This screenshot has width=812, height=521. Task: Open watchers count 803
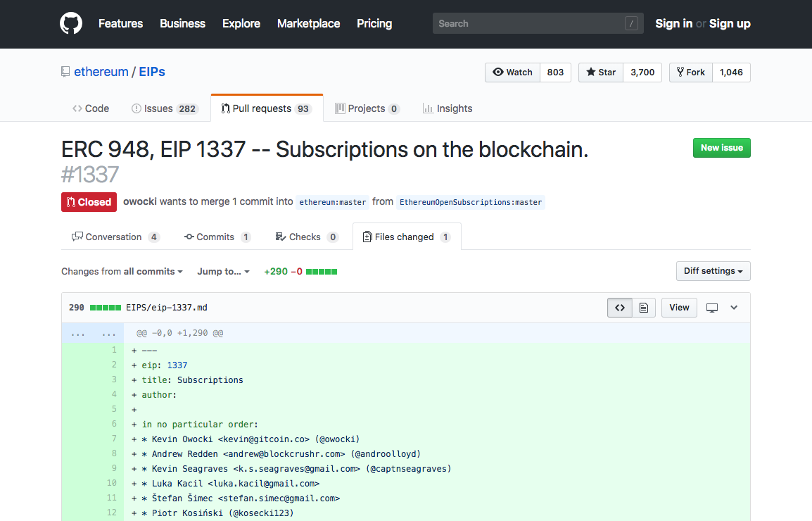click(555, 73)
